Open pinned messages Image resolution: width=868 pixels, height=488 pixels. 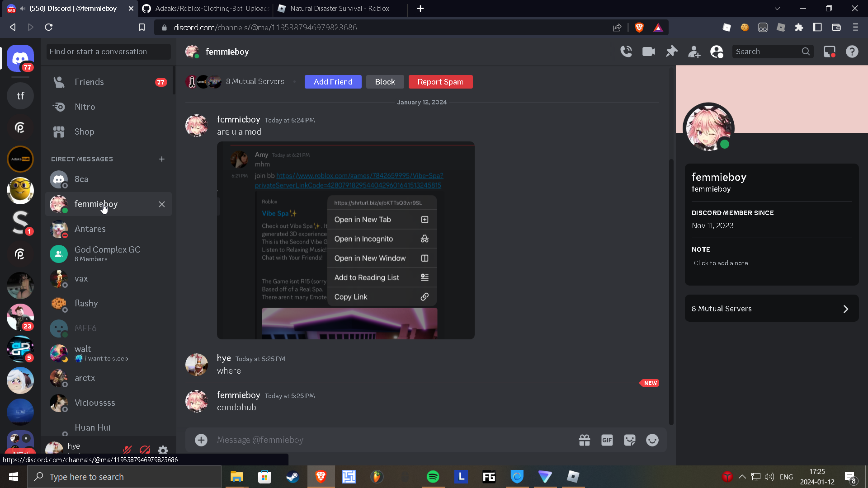(x=671, y=52)
